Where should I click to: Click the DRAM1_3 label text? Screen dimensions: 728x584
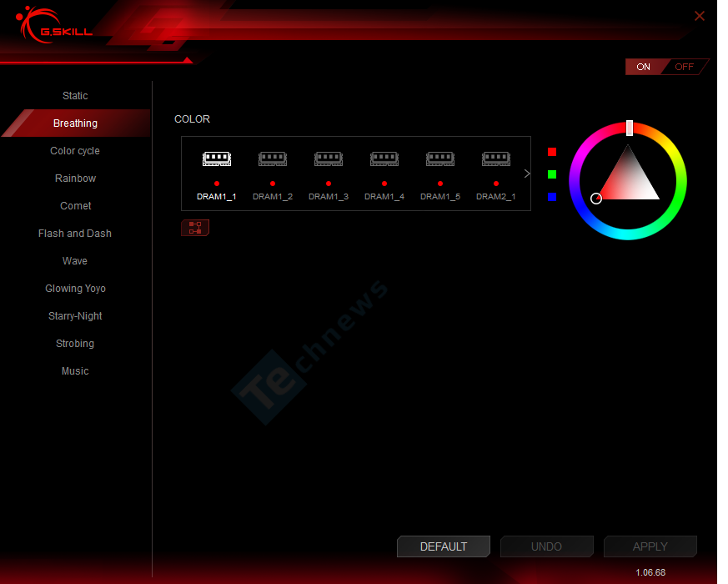click(329, 197)
